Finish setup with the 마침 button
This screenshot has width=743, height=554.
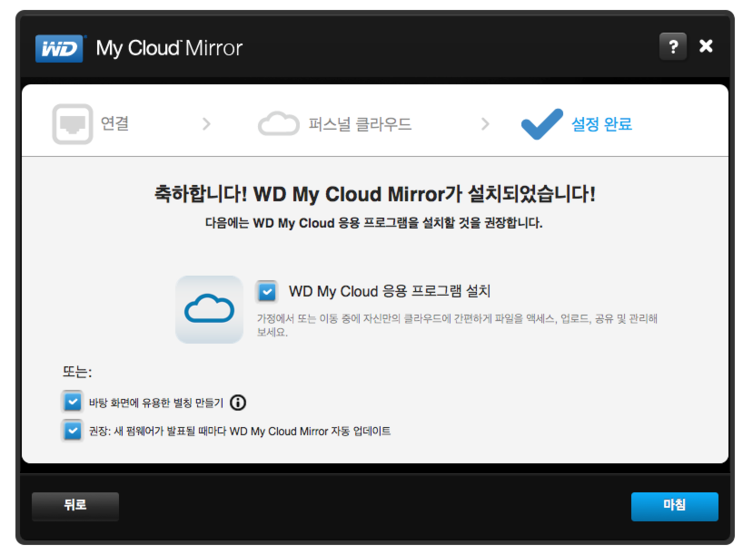pyautogui.click(x=674, y=506)
